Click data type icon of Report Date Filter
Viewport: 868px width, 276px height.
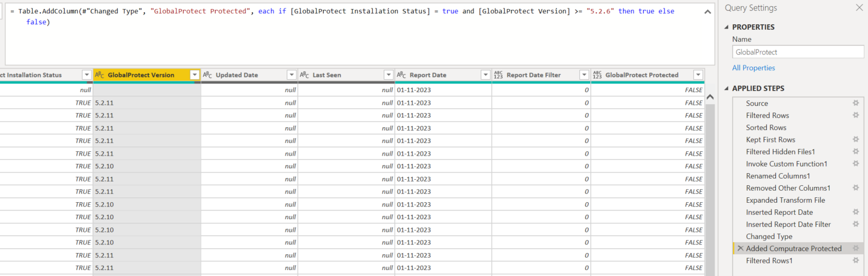pyautogui.click(x=499, y=75)
